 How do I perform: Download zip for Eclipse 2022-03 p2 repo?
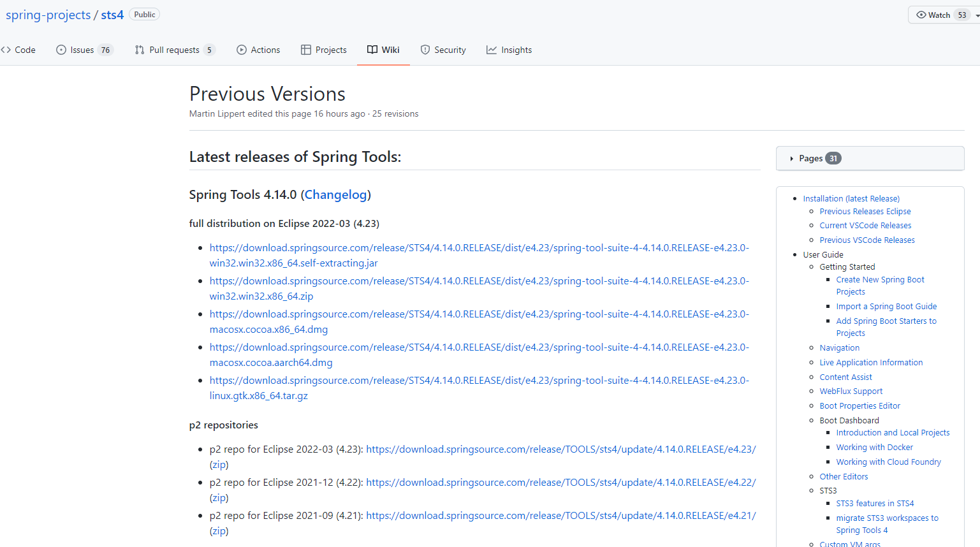[x=219, y=465]
